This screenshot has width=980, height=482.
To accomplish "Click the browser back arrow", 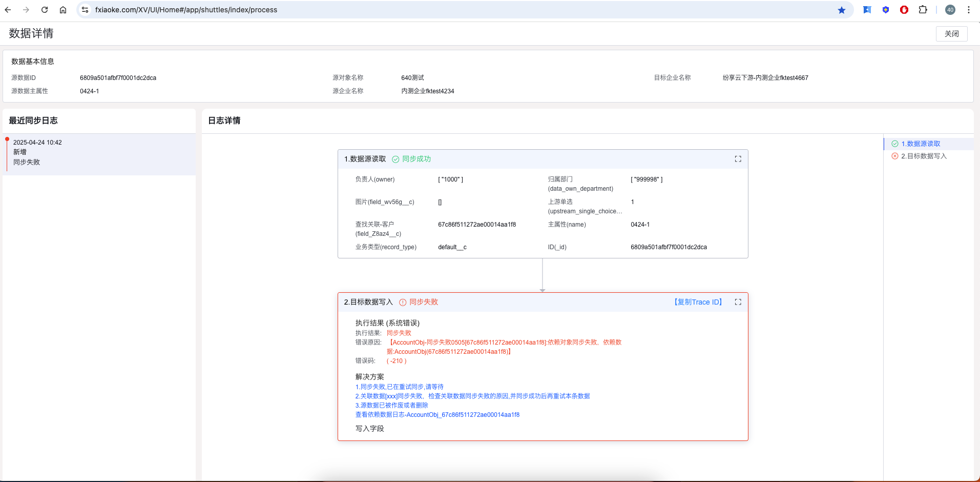I will 8,10.
